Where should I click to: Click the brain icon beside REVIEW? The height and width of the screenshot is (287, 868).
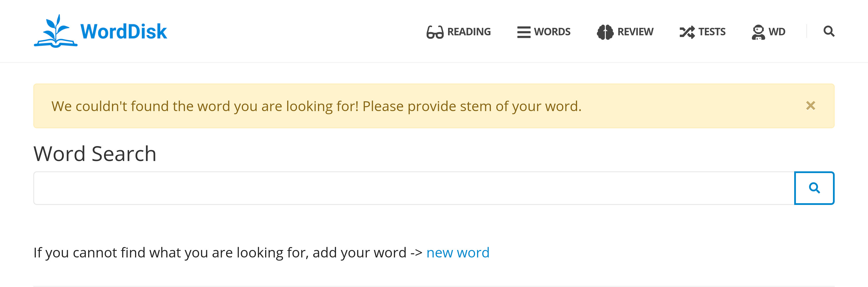(605, 32)
